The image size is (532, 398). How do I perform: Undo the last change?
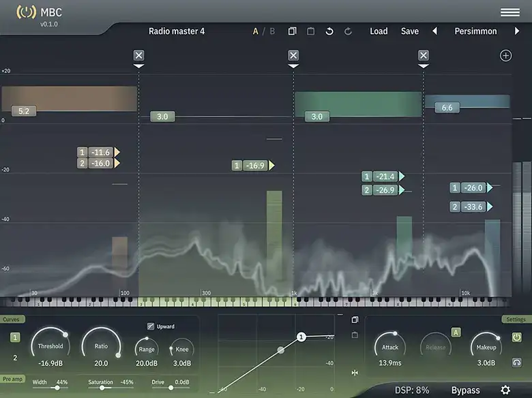(329, 31)
